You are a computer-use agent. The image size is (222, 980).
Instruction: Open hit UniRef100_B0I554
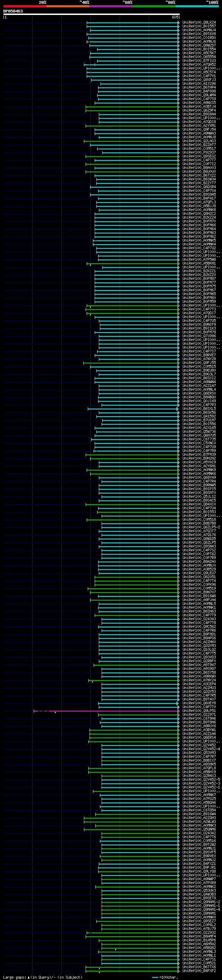(199, 49)
